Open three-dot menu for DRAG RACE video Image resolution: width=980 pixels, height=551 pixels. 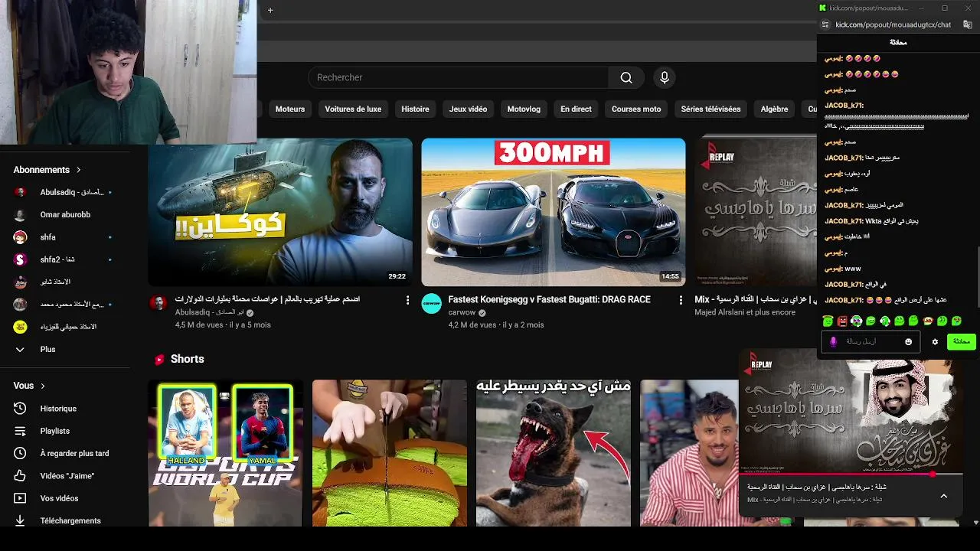coord(681,300)
